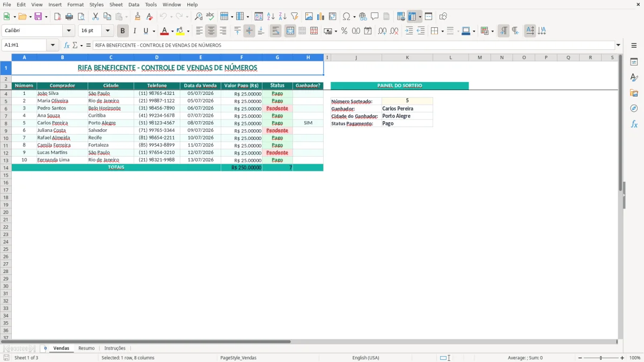Open the Name Box dropdown arrow
The height and width of the screenshot is (362, 644).
click(x=53, y=46)
